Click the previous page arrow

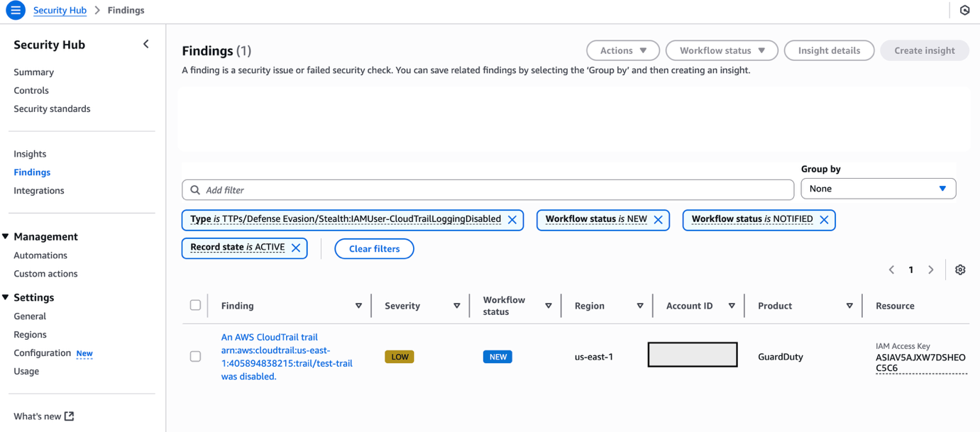coord(891,270)
